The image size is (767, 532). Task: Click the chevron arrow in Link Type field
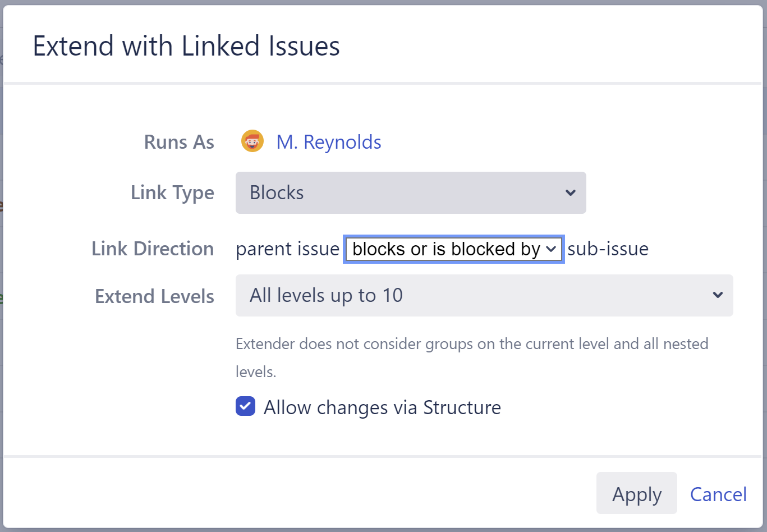pos(571,193)
